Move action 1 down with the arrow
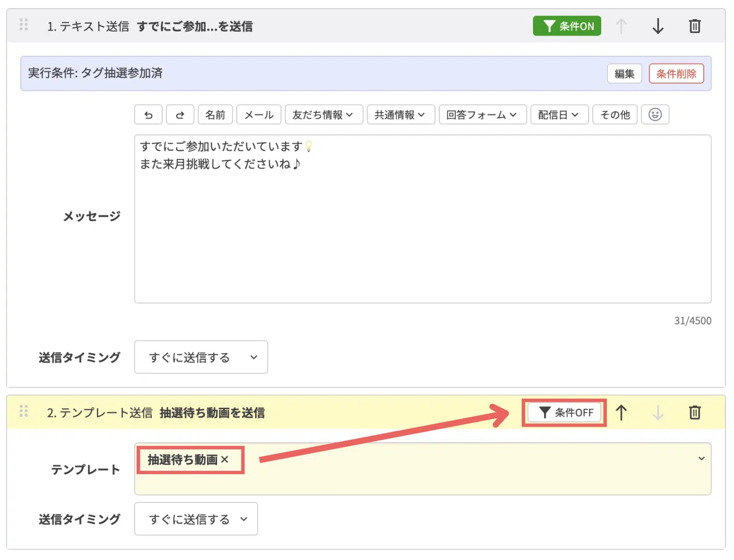The width and height of the screenshot is (734, 560). tap(658, 26)
